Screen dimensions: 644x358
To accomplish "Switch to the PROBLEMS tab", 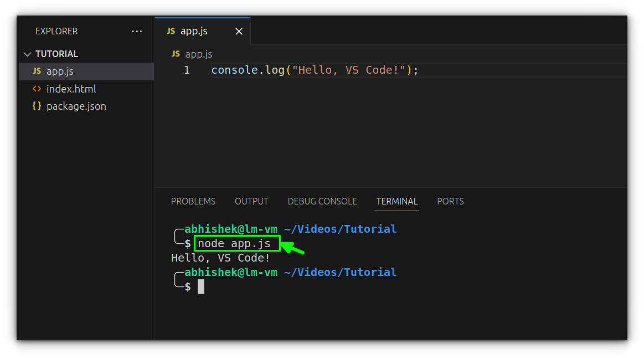I will [x=193, y=201].
